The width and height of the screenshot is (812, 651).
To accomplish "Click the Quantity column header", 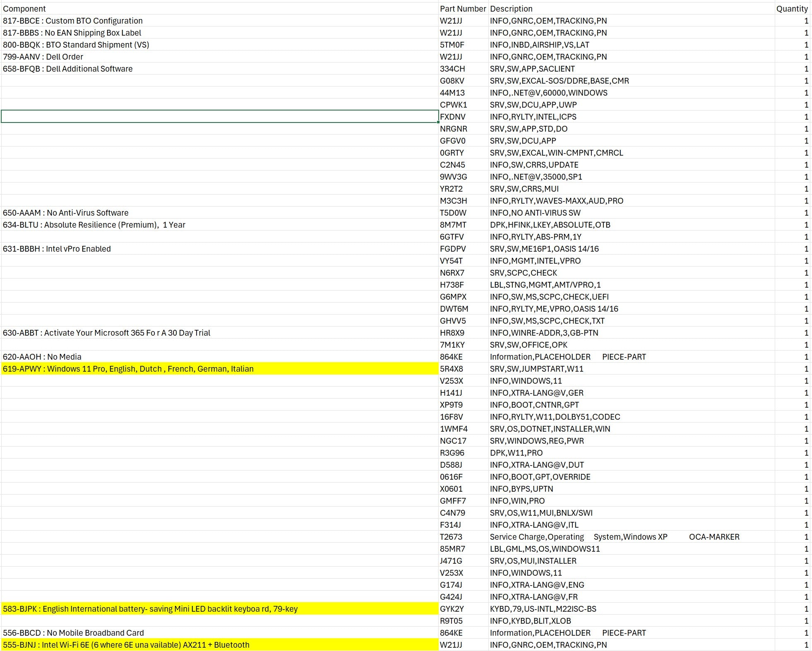I will [x=792, y=9].
